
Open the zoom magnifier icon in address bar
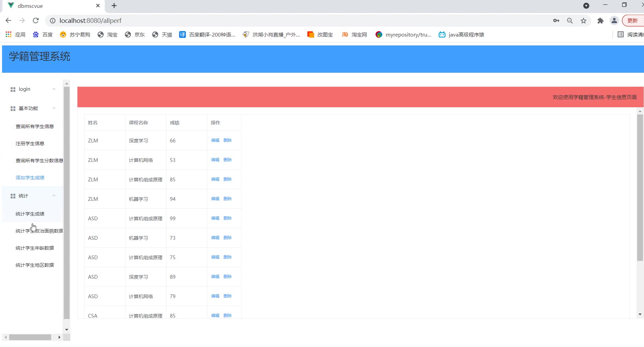570,20
